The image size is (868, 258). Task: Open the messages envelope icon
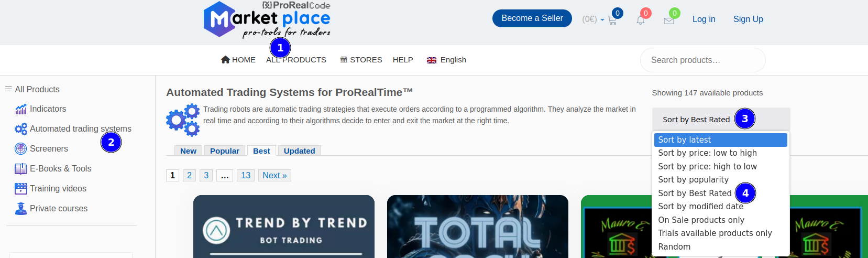point(669,21)
